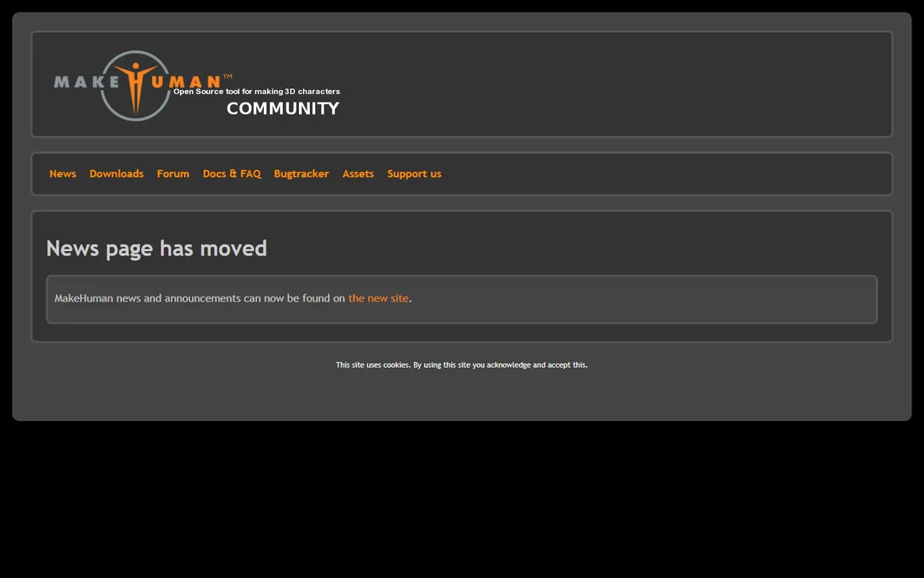The image size is (924, 578).
Task: Open the Forum link in navigation
Action: pyautogui.click(x=173, y=174)
